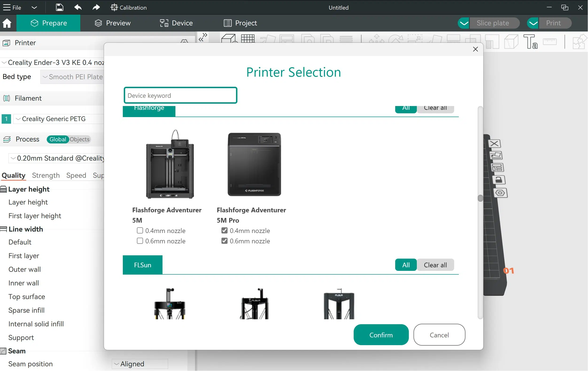Toggle the plate's lock icon

(499, 180)
